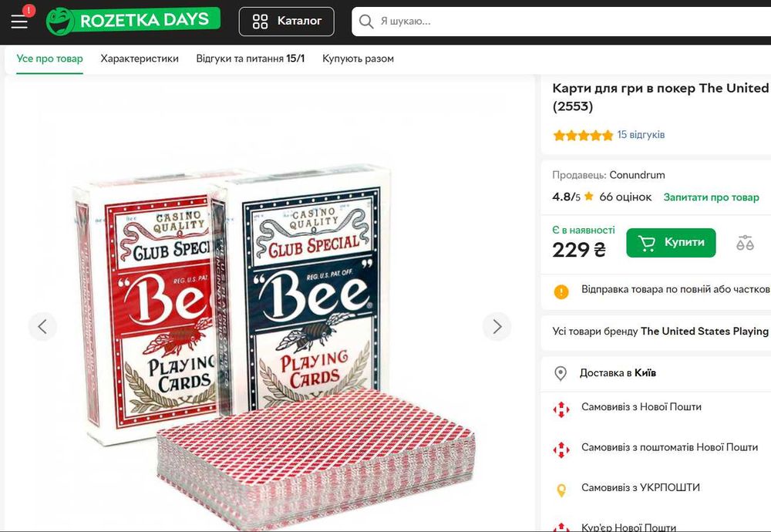Open the Купують разом tab
This screenshot has height=532, width=771.
358,59
